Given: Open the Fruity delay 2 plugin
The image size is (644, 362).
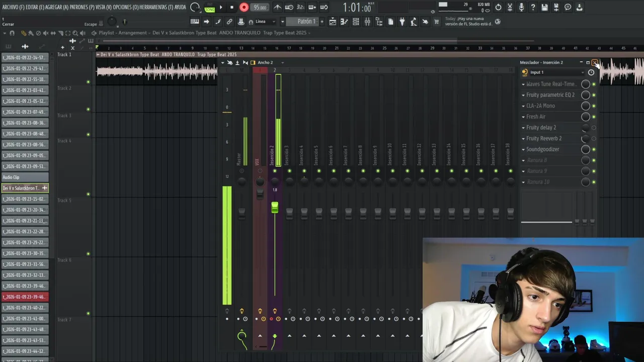Looking at the screenshot, I should [541, 128].
